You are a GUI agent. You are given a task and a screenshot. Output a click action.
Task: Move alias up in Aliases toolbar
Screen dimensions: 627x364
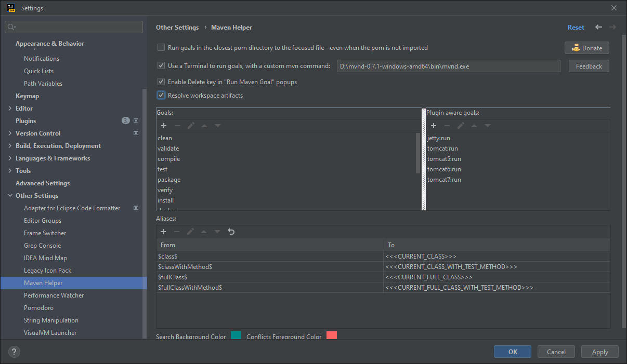pyautogui.click(x=204, y=232)
